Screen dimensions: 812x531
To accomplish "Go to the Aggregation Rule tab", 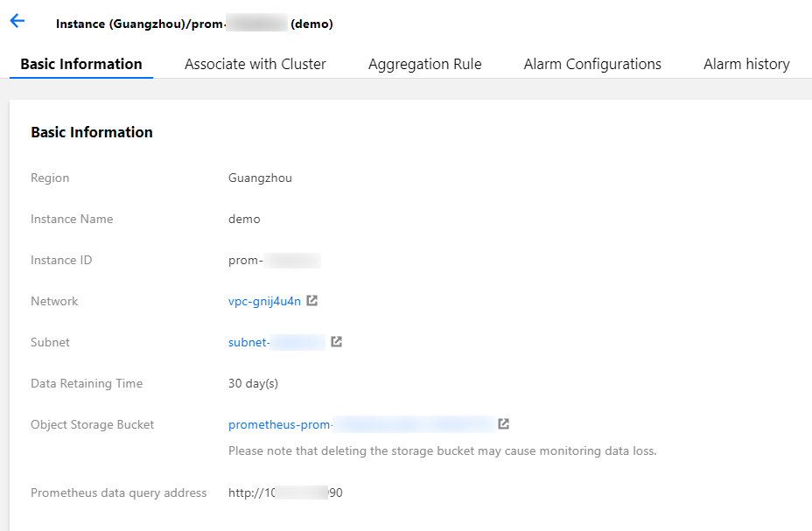I will (x=425, y=64).
